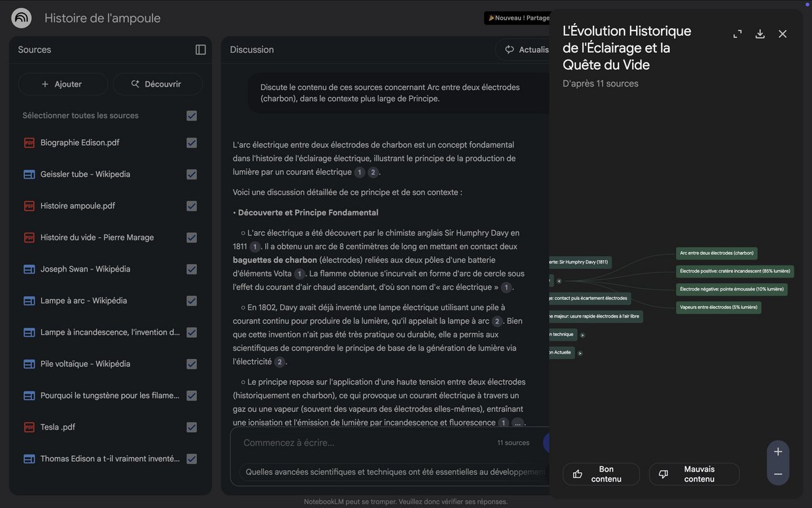Select node 'usure rapide électrodes à l'air libre'
This screenshot has height=508, width=812.
coord(596,316)
